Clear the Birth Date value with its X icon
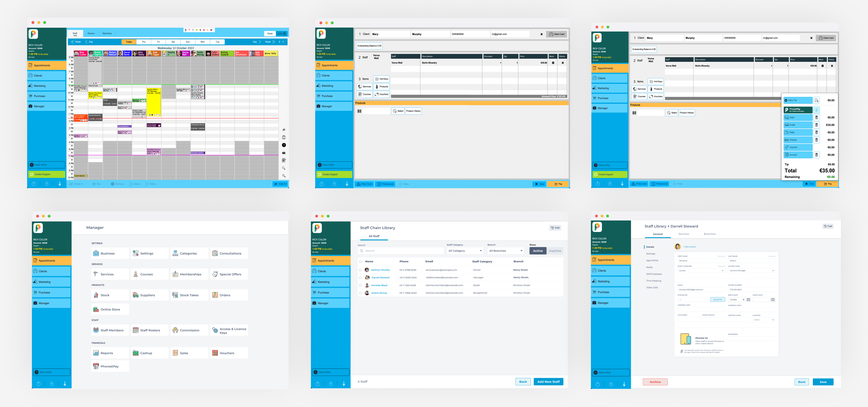This screenshot has width=868, height=407. pos(744,300)
